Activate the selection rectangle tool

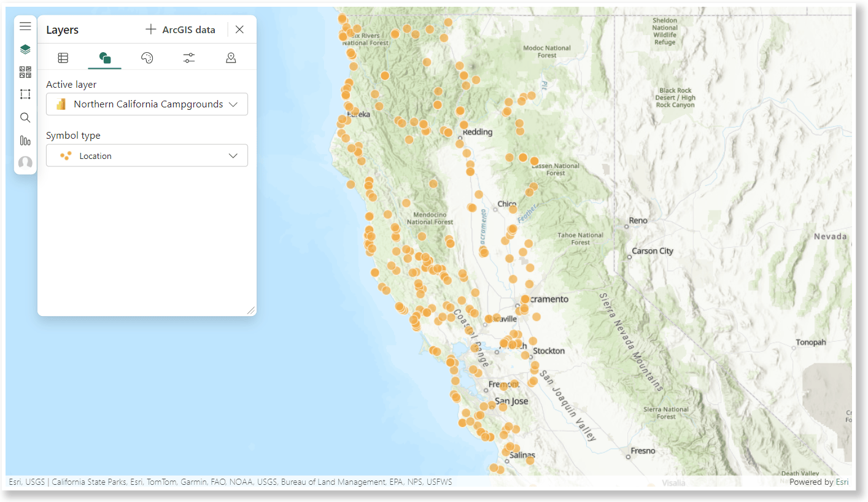point(25,95)
